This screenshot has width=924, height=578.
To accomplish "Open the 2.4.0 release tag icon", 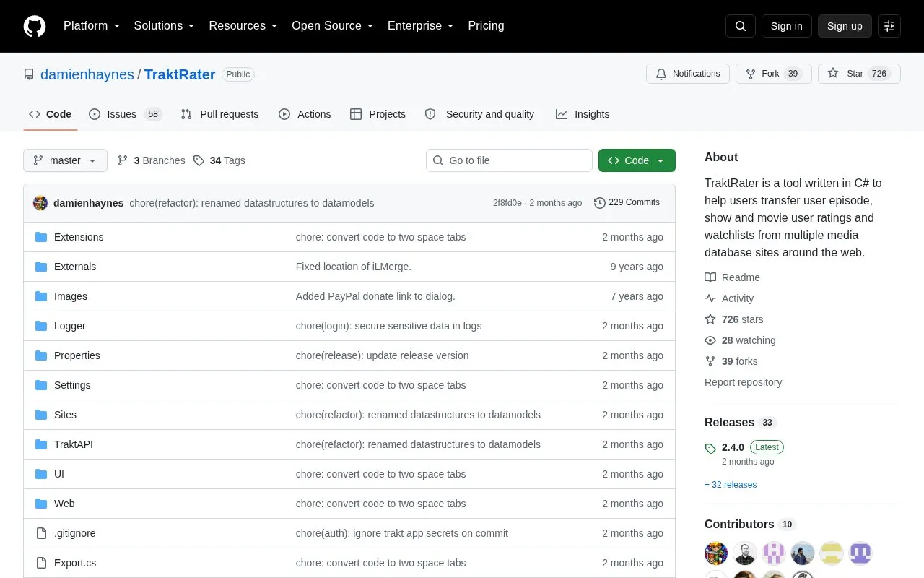I will [710, 449].
